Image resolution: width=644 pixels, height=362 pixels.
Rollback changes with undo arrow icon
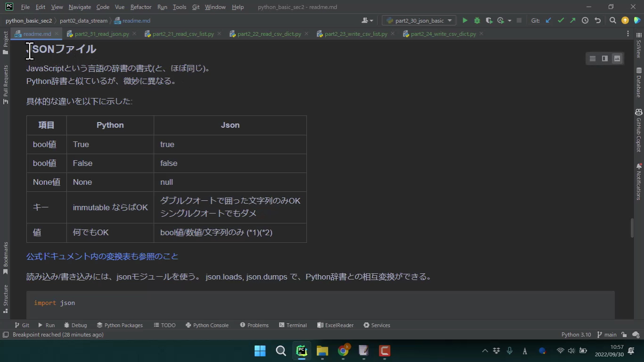click(x=597, y=20)
